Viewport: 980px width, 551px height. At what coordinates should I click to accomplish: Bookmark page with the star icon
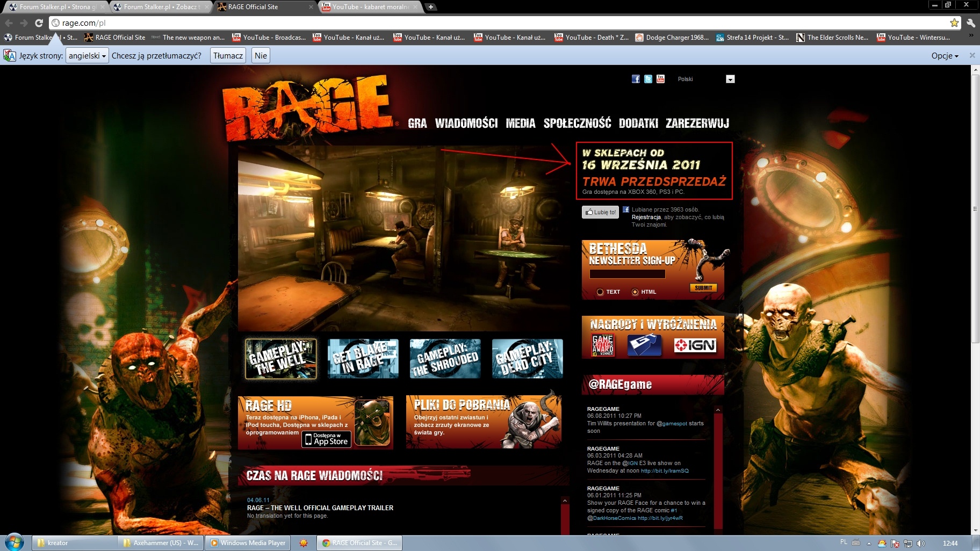pos(954,23)
